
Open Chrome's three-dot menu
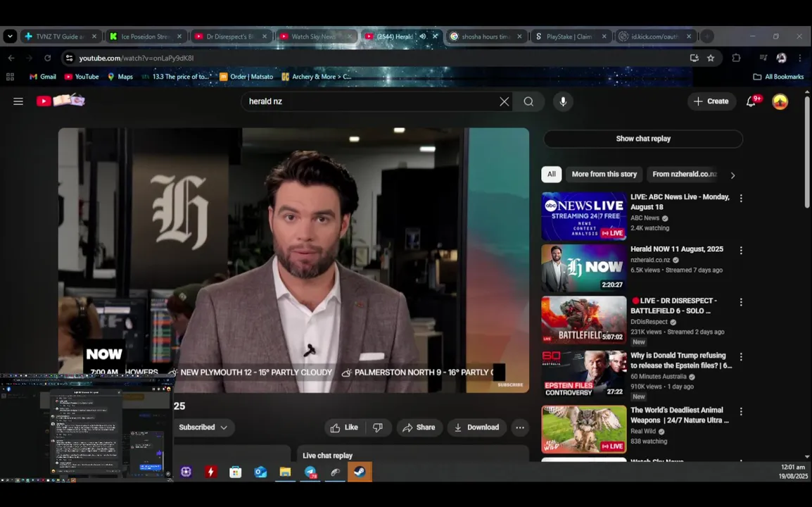(800, 58)
